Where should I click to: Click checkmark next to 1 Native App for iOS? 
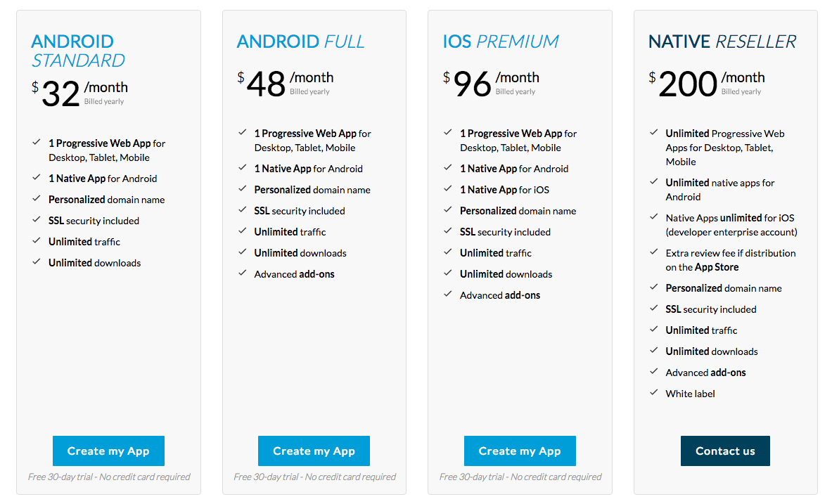click(448, 189)
